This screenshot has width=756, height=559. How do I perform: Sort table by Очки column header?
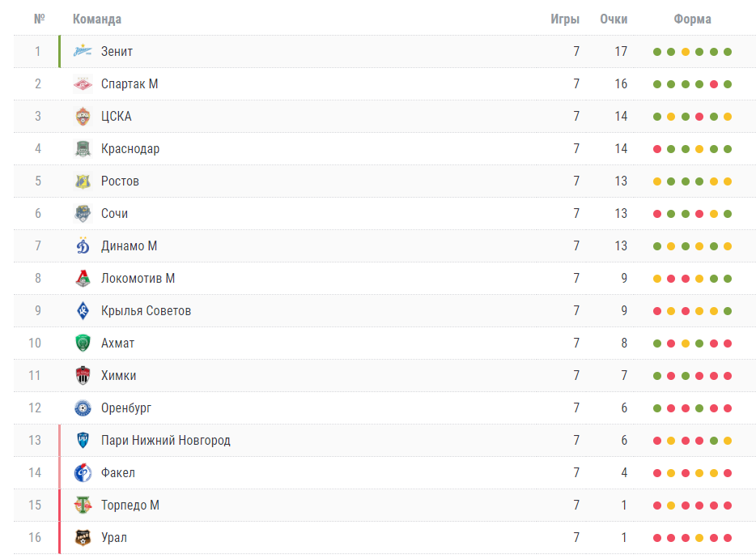point(614,19)
